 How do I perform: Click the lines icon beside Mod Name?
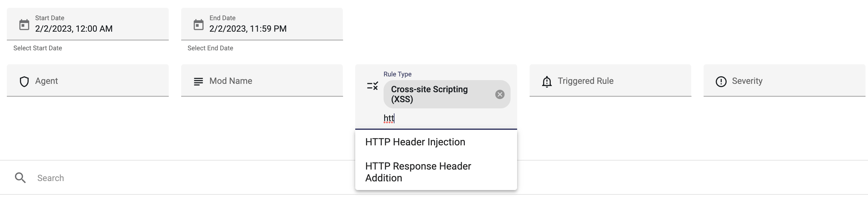coord(198,81)
